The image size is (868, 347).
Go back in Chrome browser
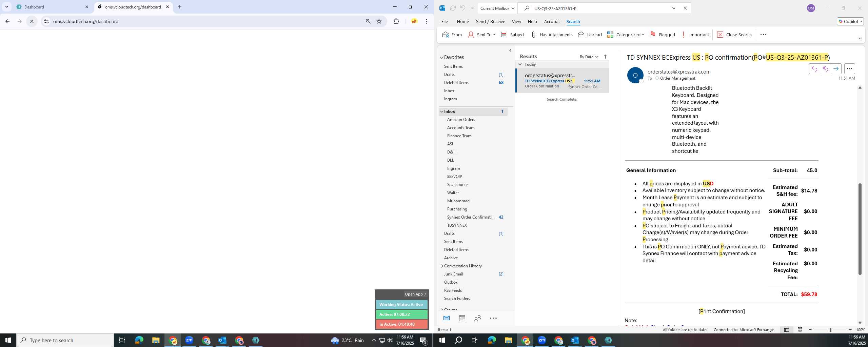(x=7, y=21)
